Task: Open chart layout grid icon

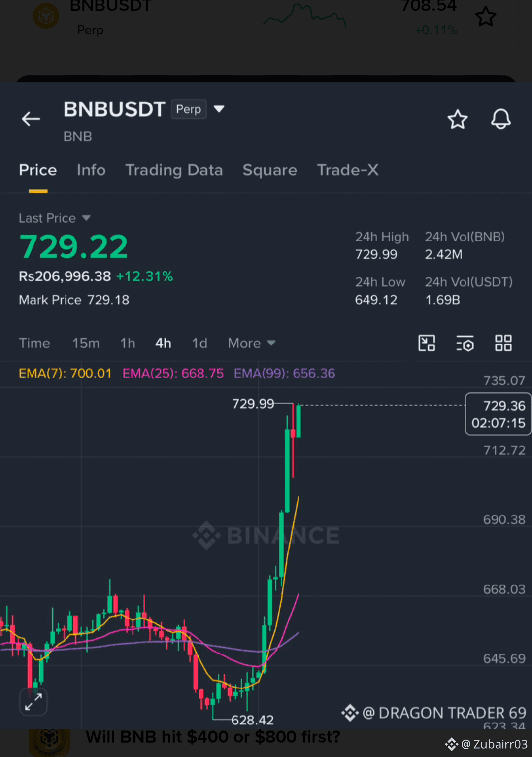Action: tap(503, 343)
